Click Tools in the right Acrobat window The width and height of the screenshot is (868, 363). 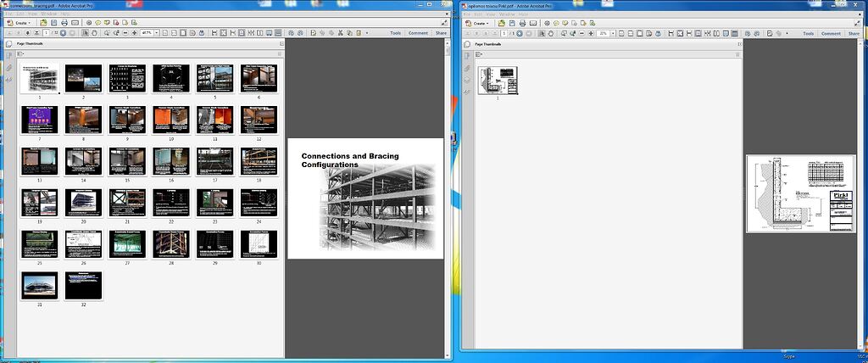click(808, 33)
